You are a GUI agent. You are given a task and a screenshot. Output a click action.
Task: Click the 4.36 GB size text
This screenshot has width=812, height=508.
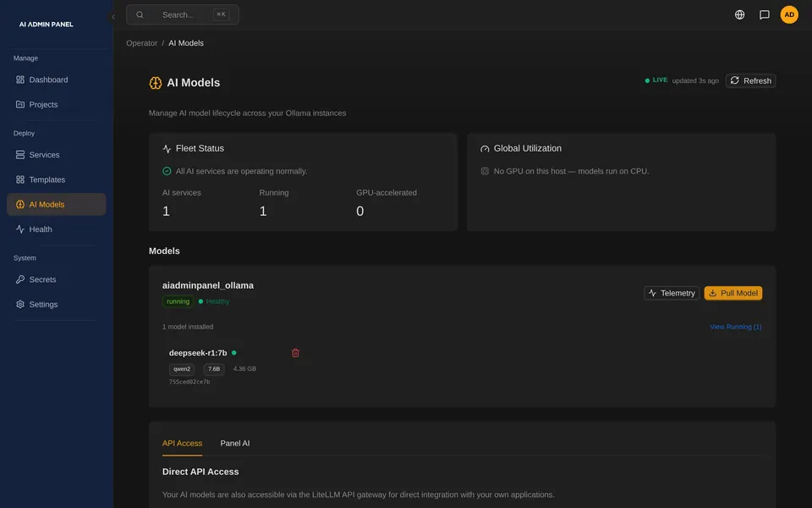(x=244, y=369)
